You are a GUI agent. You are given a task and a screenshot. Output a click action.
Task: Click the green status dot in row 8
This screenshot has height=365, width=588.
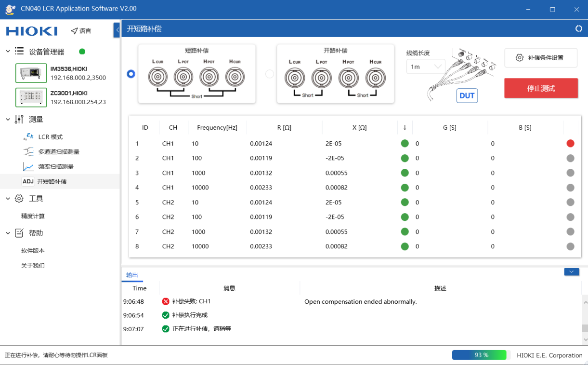tap(405, 246)
